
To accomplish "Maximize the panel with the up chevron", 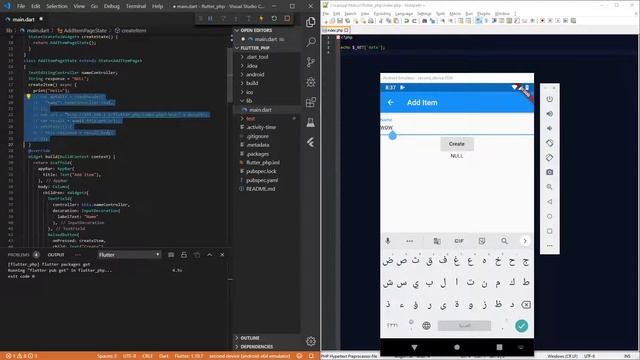I will point(209,255).
